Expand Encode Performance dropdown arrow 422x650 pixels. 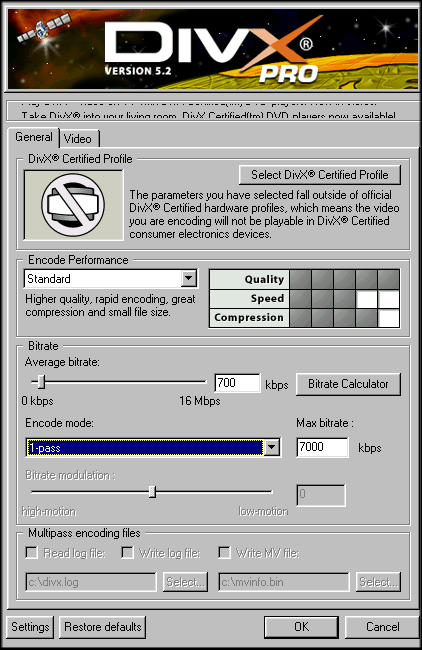(189, 279)
